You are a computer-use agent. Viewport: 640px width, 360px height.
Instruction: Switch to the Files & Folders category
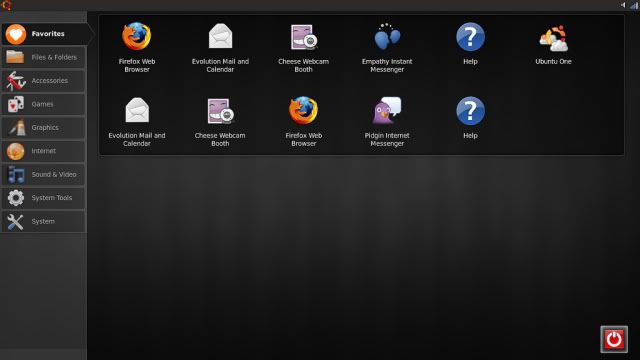click(x=44, y=57)
